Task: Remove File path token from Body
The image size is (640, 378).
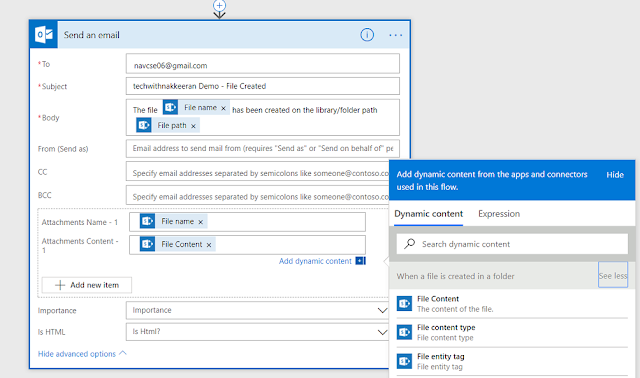Action: (193, 126)
